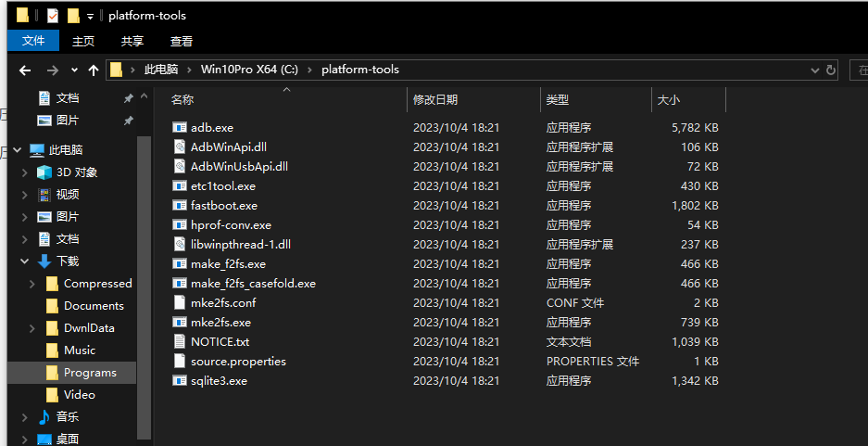Click the 音乐 music note icon in the sidebar

pos(44,416)
